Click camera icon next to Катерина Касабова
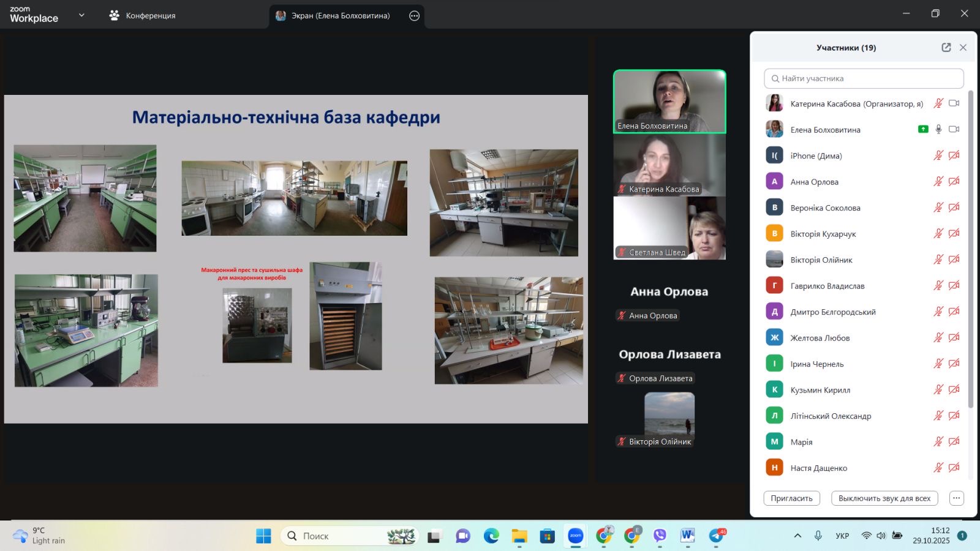 [954, 103]
